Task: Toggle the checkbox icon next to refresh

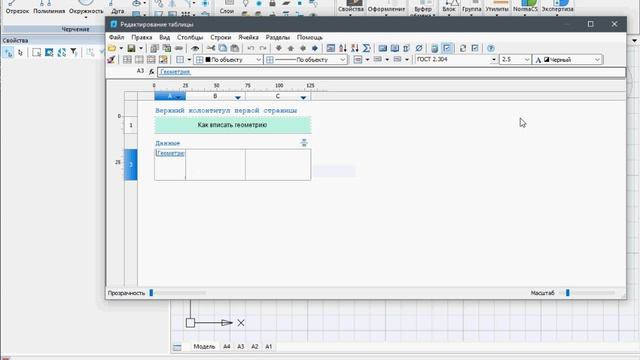Action: (475, 48)
